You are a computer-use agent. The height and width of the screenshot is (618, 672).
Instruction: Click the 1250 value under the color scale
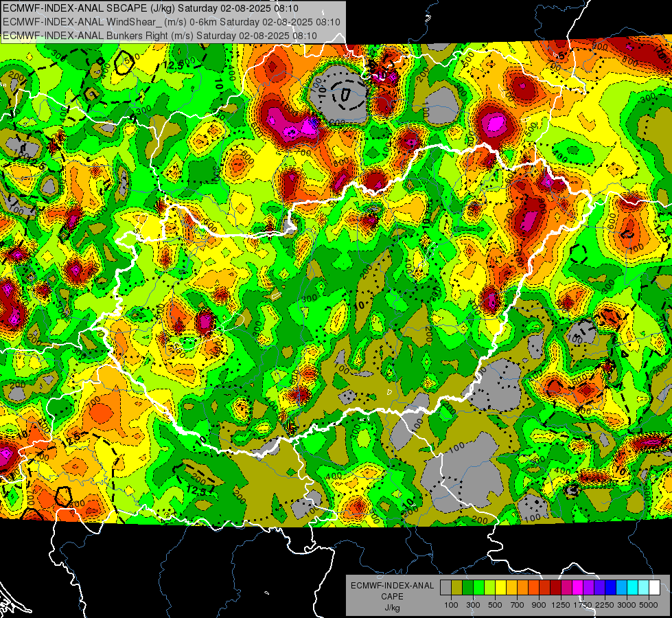[x=561, y=605]
